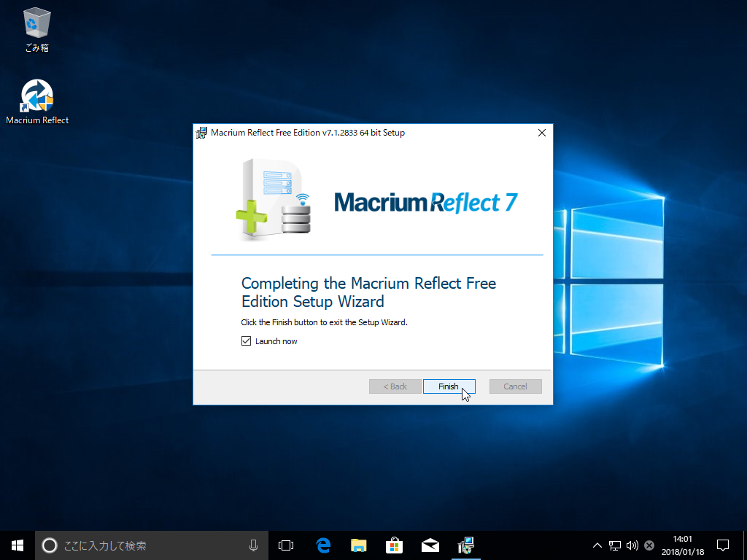
Task: Click the Cortana search box
Action: [x=152, y=545]
